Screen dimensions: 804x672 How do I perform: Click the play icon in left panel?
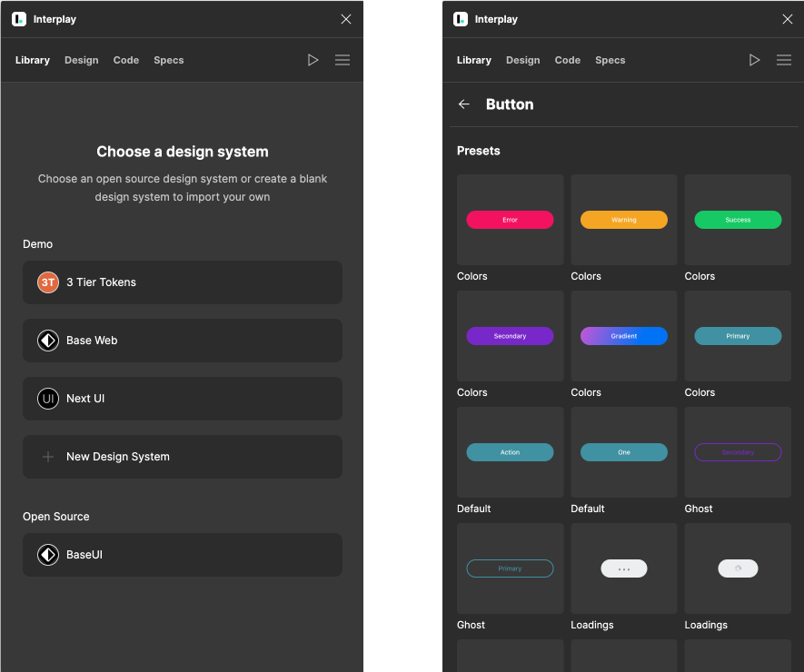[x=313, y=60]
